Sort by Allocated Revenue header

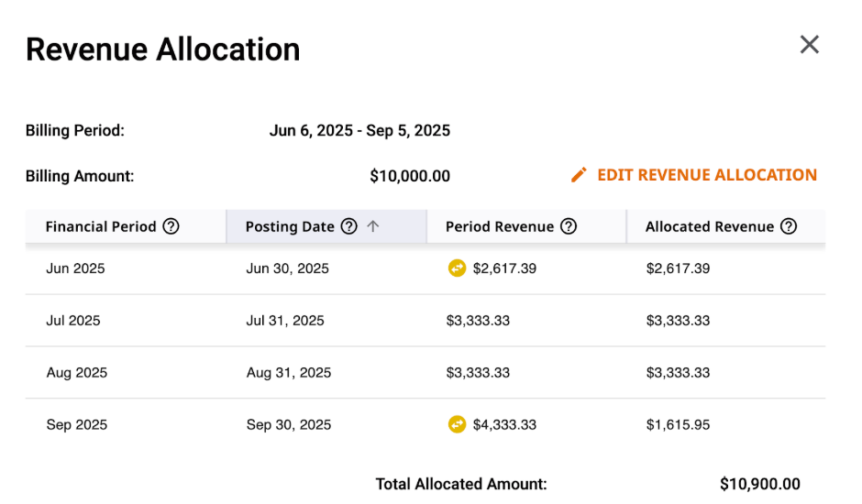coord(710,226)
